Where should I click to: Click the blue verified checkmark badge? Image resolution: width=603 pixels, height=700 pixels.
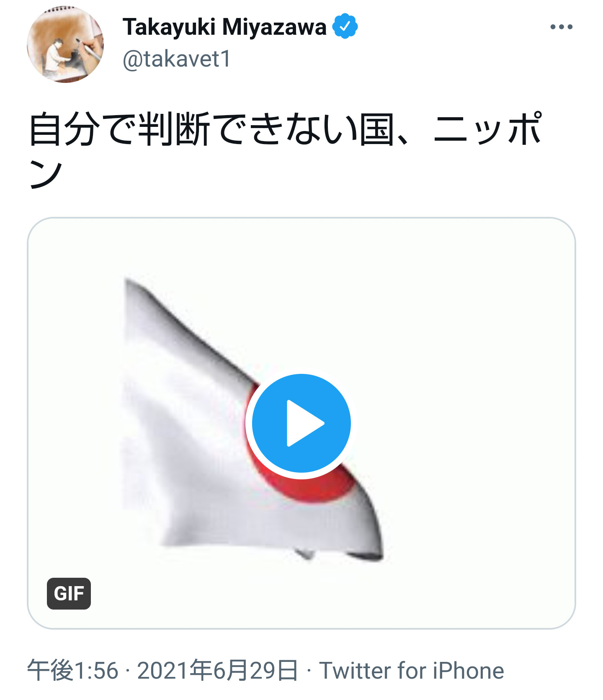pyautogui.click(x=345, y=26)
